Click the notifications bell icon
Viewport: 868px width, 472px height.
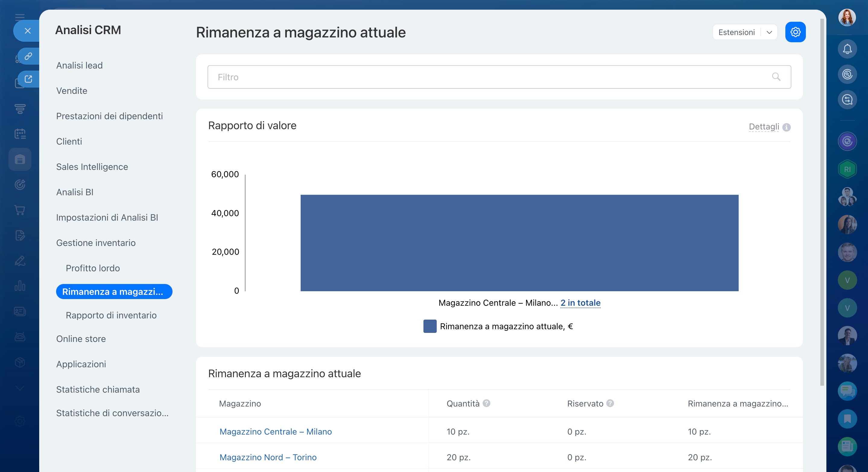847,49
